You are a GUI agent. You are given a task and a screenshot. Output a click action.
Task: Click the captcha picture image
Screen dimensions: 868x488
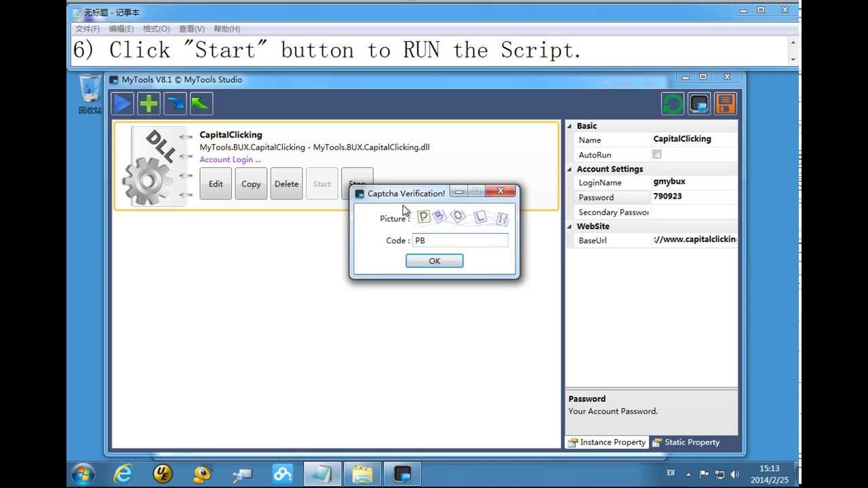pyautogui.click(x=463, y=218)
